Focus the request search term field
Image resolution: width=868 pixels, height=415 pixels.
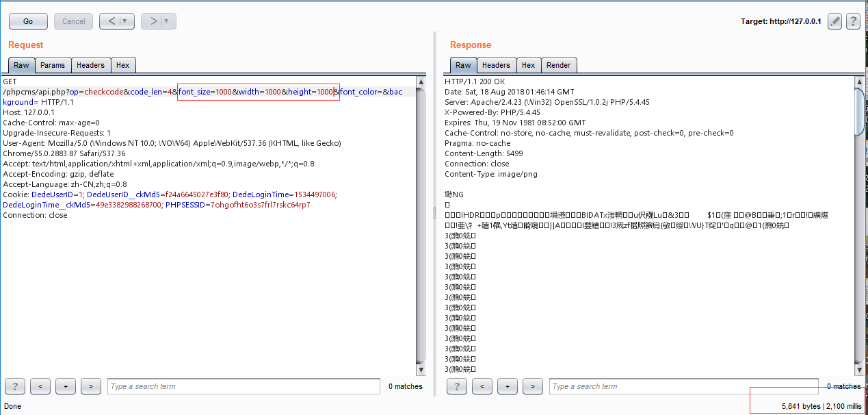click(x=243, y=386)
